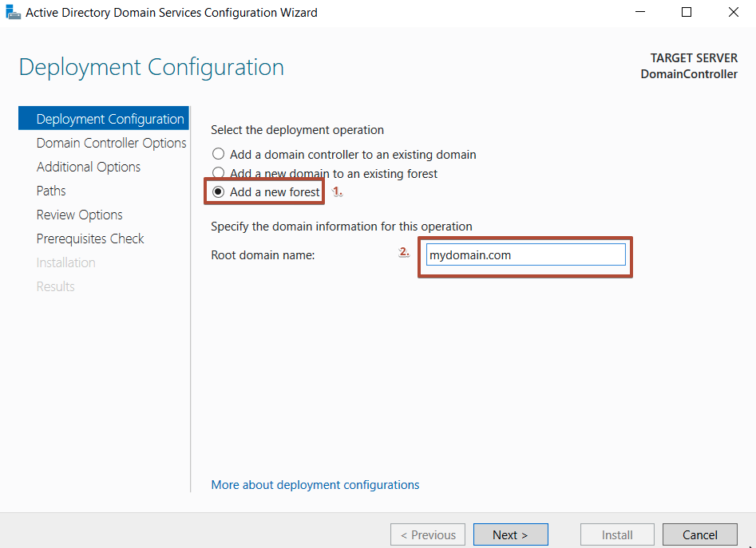
Task: Select Paths in the wizard sidebar
Action: click(50, 191)
